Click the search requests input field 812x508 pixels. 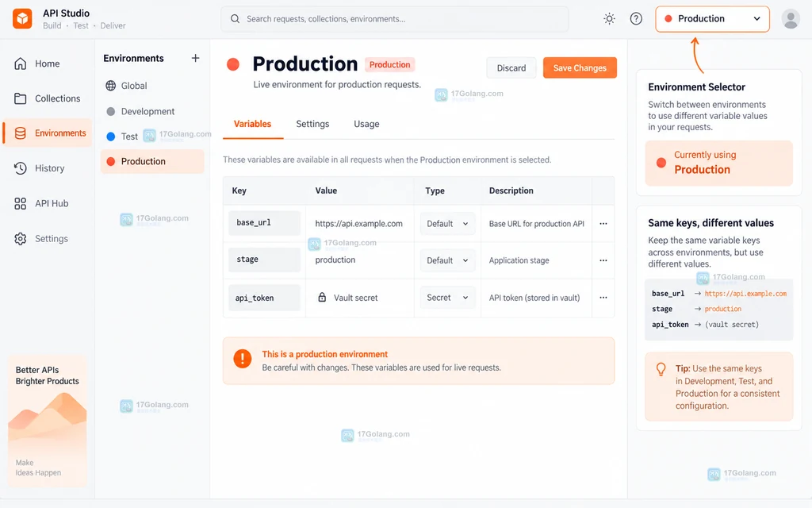(x=395, y=19)
